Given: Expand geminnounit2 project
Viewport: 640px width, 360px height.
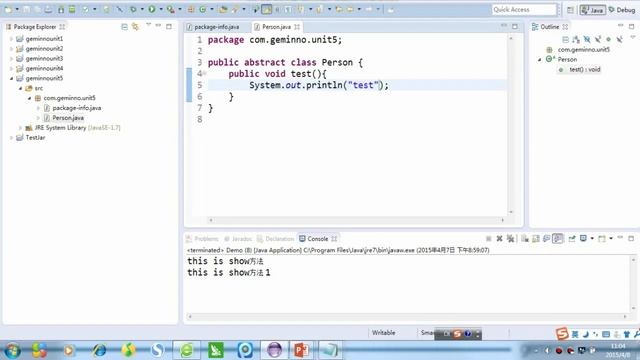Looking at the screenshot, I should pos(11,49).
